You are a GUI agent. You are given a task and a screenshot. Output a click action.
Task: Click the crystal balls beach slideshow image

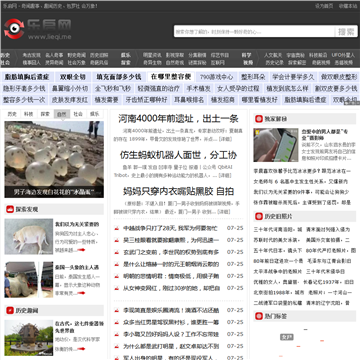click(54, 159)
